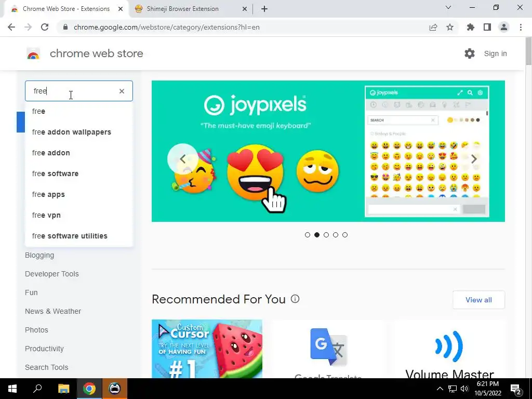Open a new browser tab

pos(264,9)
